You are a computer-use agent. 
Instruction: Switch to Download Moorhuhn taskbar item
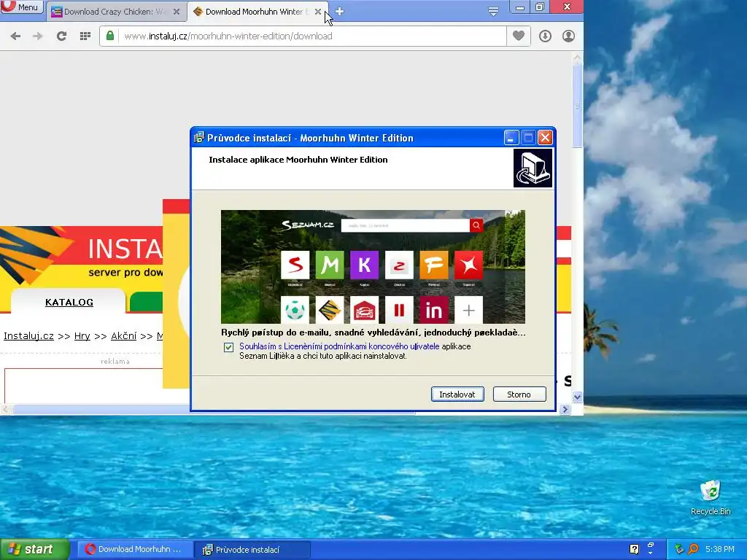[x=136, y=550]
